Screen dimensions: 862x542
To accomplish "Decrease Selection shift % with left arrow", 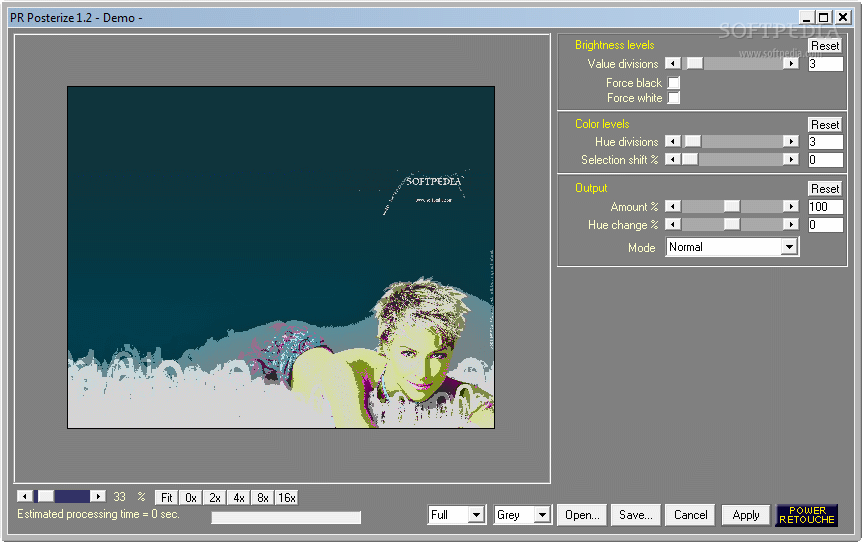I will click(673, 159).
